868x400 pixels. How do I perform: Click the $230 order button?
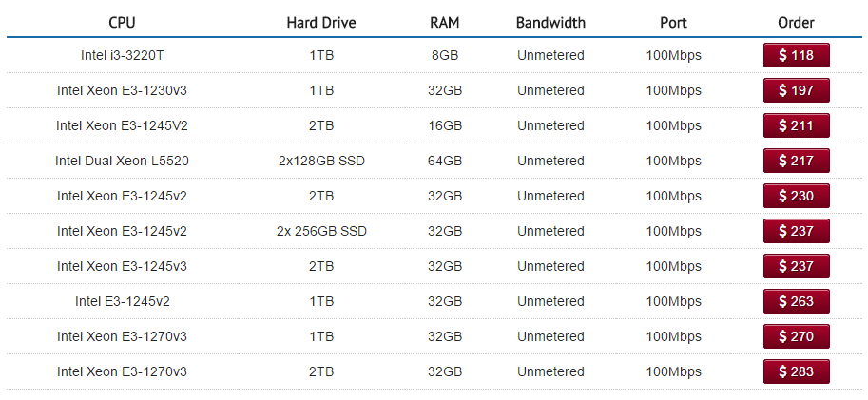pos(796,196)
